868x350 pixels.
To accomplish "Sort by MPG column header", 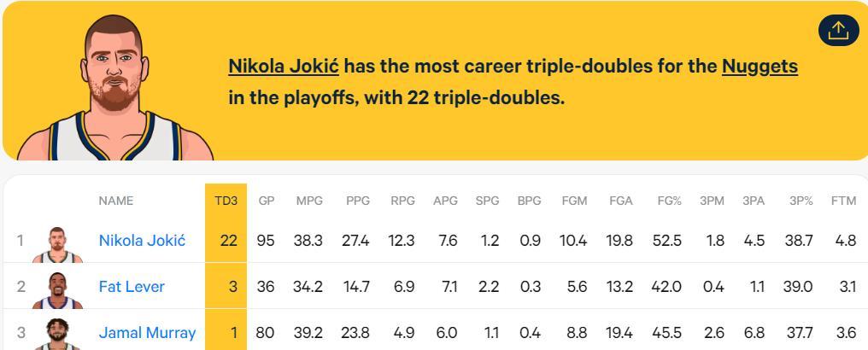I will (x=309, y=201).
